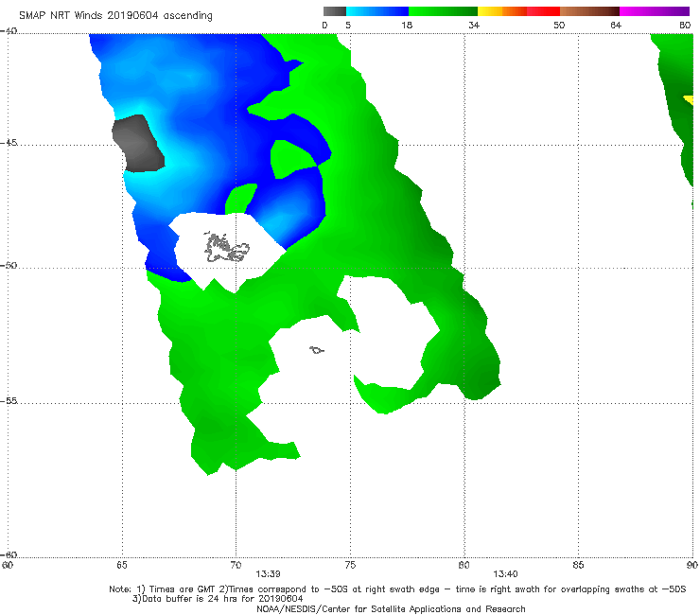Click the yellow-orange segment after 34 on the colorbar
The width and height of the screenshot is (700, 615).
501,11
